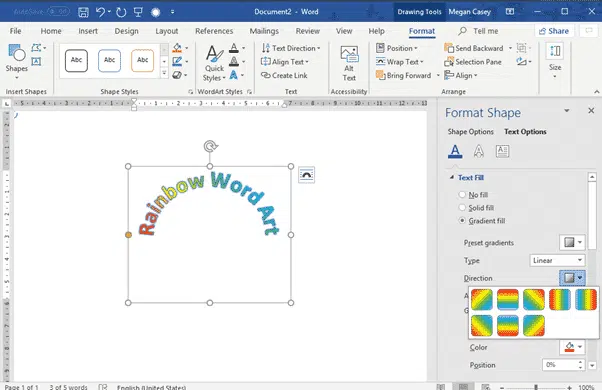This screenshot has height=390, width=602.
Task: Pick the first bottom-row gradient direction swatch
Action: 482,326
